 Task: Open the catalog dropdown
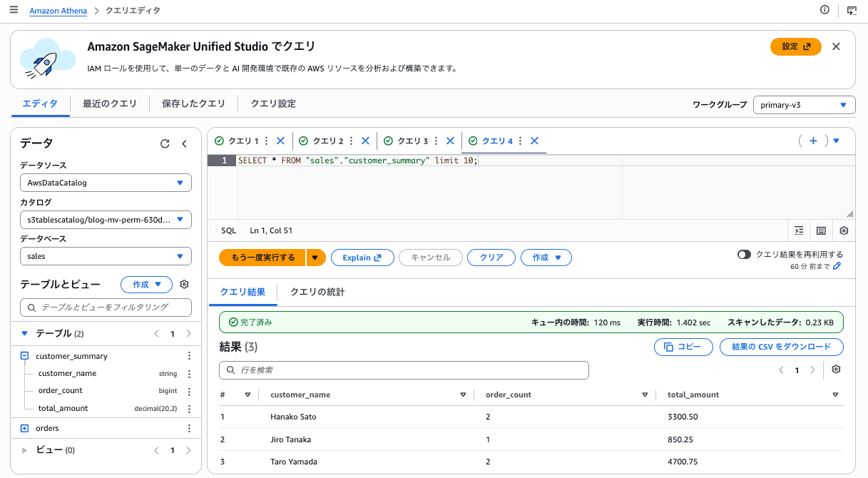click(106, 220)
